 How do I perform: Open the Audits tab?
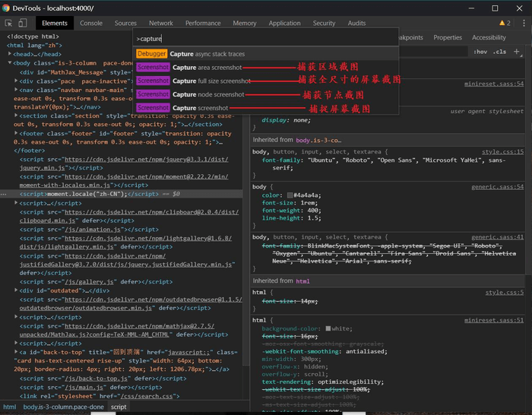point(356,23)
